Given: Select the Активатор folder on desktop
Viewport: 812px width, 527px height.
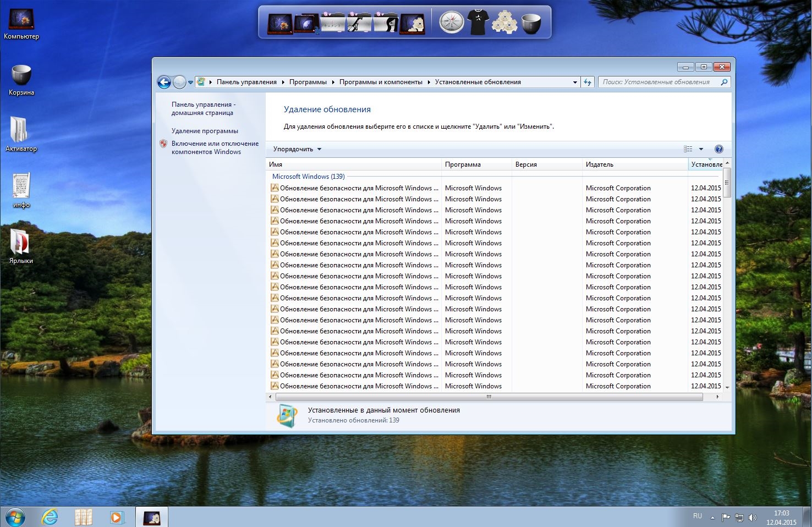Looking at the screenshot, I should (x=21, y=135).
